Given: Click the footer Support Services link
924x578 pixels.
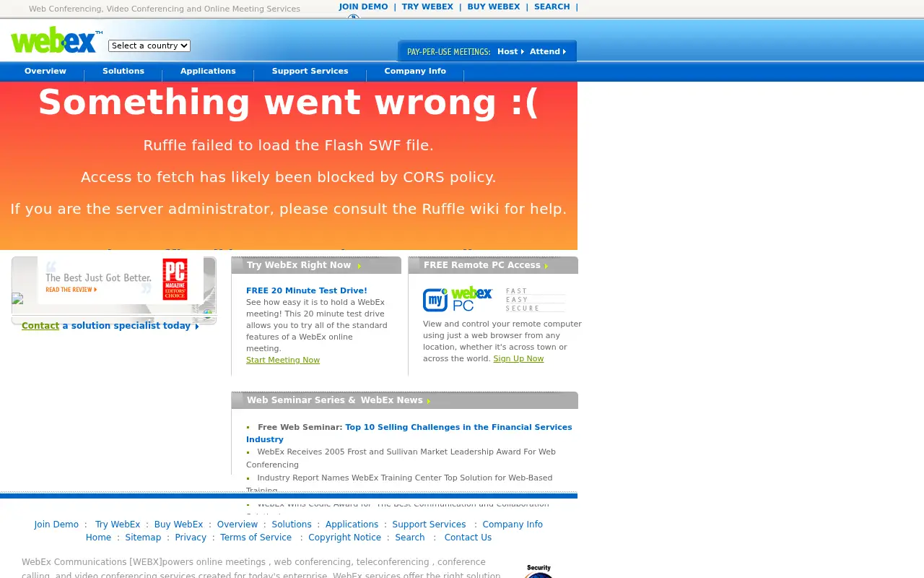Looking at the screenshot, I should (x=429, y=525).
